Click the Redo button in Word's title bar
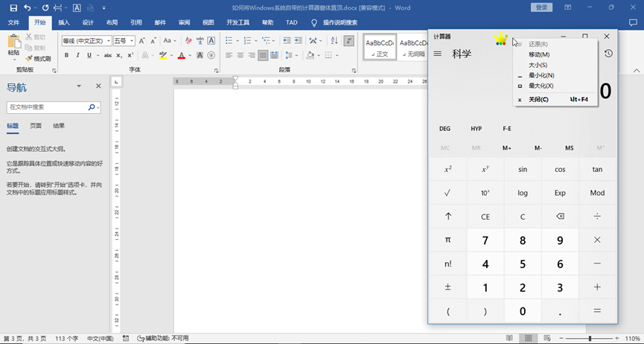This screenshot has width=644, height=344. [x=45, y=7]
